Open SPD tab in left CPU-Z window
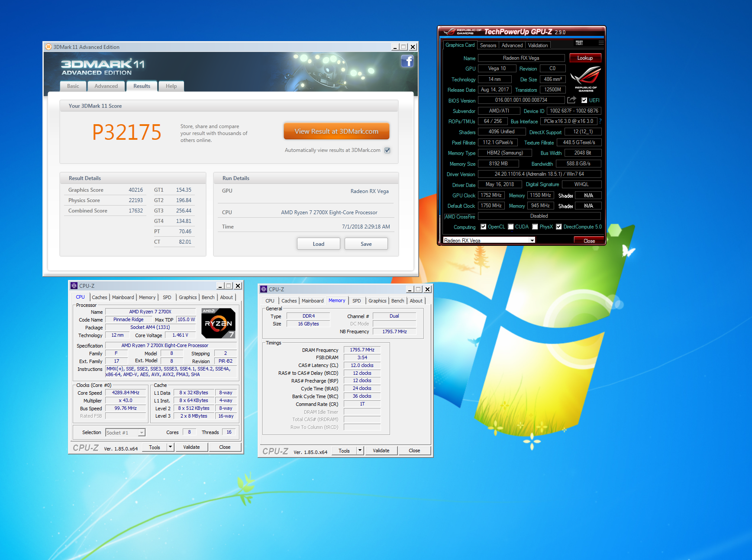The height and width of the screenshot is (560, 752). (x=167, y=297)
